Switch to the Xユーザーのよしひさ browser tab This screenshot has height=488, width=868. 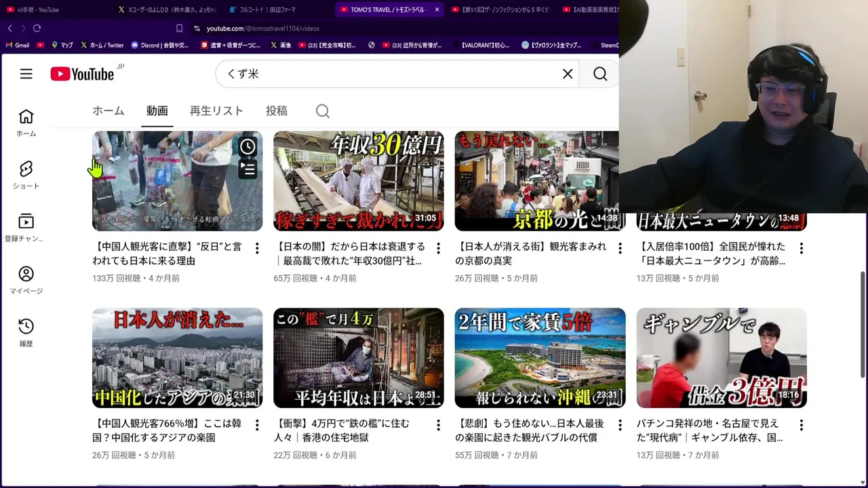pos(167,9)
